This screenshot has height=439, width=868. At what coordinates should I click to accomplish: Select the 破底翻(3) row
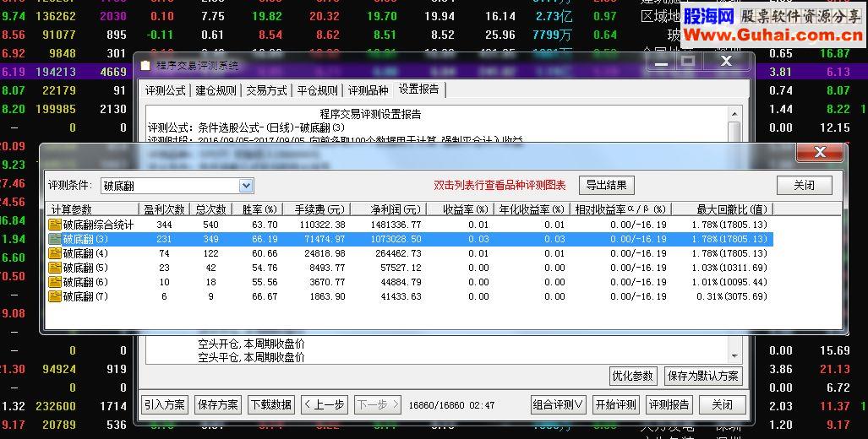click(x=410, y=239)
